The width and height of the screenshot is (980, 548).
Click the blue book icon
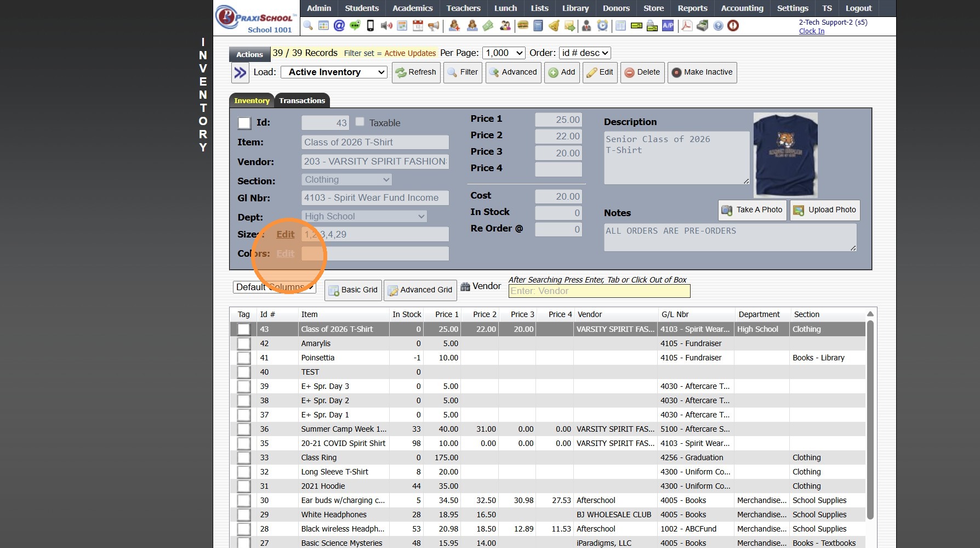click(x=538, y=25)
